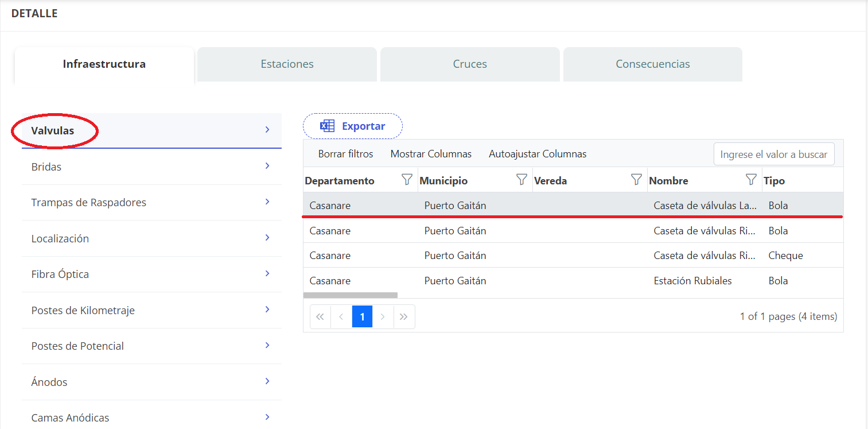This screenshot has width=868, height=429.
Task: Go to the previous page arrow
Action: click(x=341, y=316)
